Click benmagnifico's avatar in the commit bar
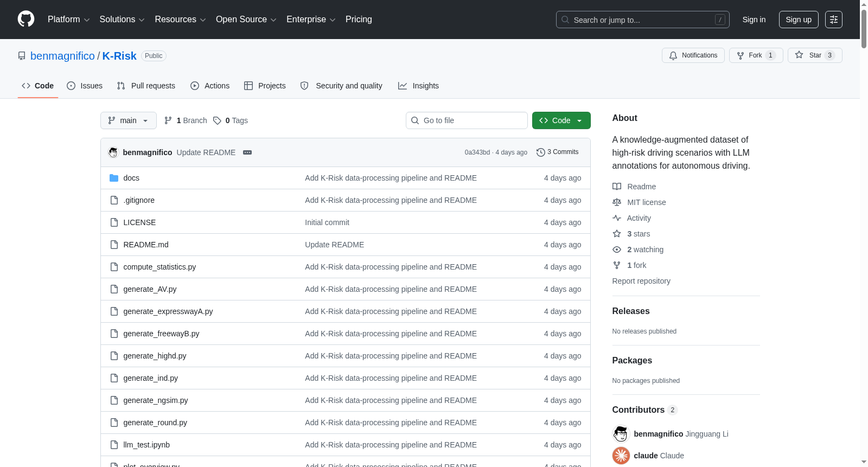 [113, 152]
